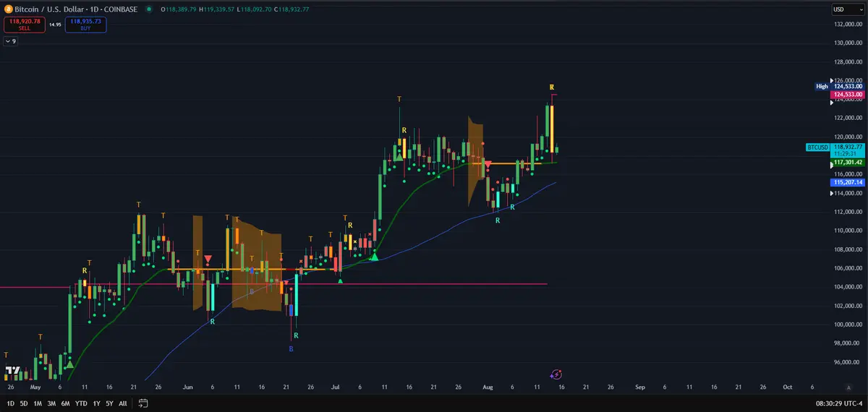
Task: Select the All time range
Action: click(x=122, y=403)
